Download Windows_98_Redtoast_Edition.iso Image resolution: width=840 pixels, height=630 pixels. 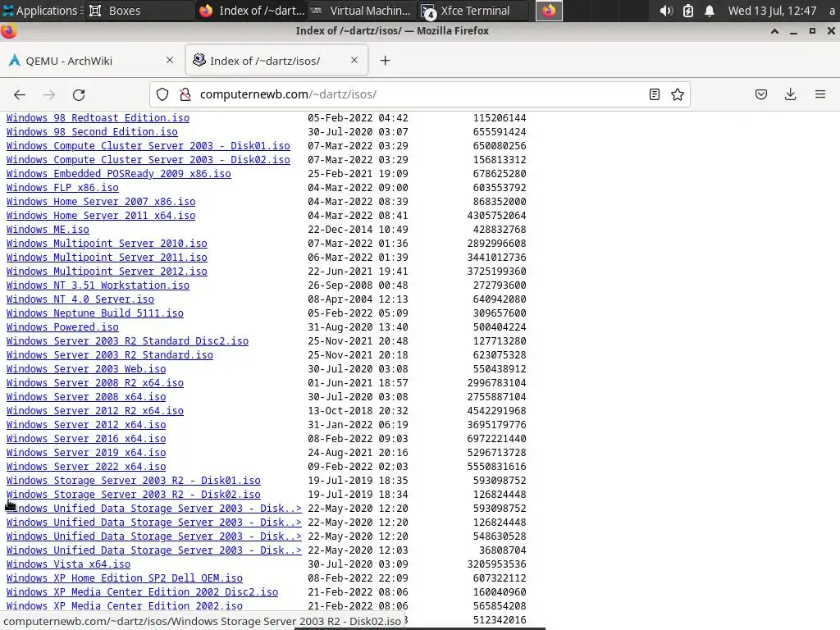point(98,118)
